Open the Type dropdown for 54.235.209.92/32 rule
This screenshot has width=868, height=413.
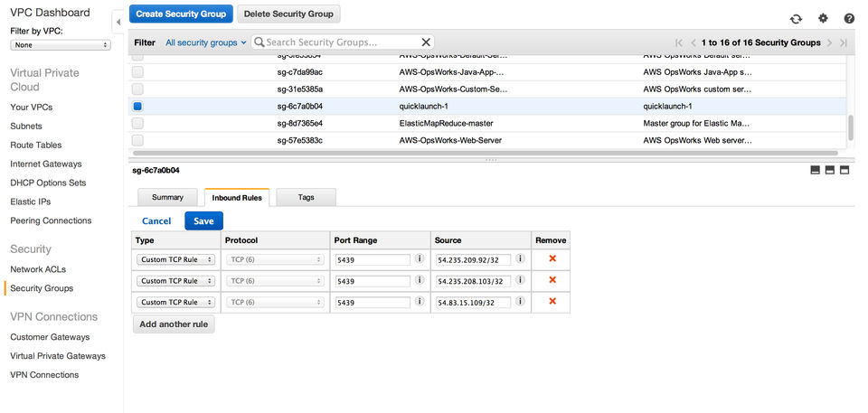pyautogui.click(x=176, y=259)
